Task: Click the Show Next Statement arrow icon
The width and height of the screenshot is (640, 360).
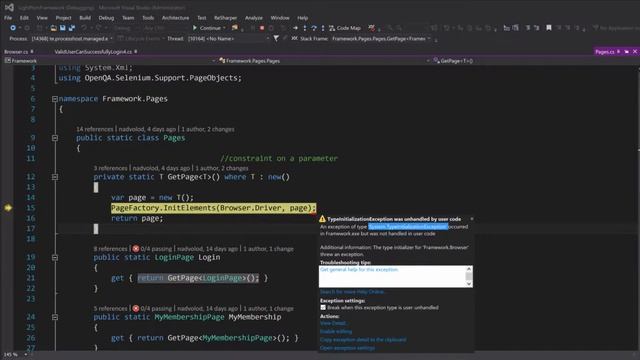Action: pyautogui.click(x=295, y=28)
